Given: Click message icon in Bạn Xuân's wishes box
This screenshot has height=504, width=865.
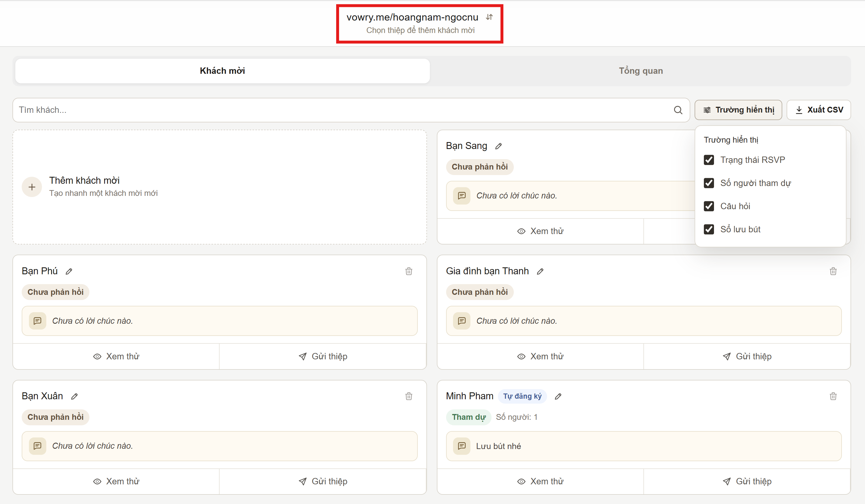Looking at the screenshot, I should [x=37, y=446].
